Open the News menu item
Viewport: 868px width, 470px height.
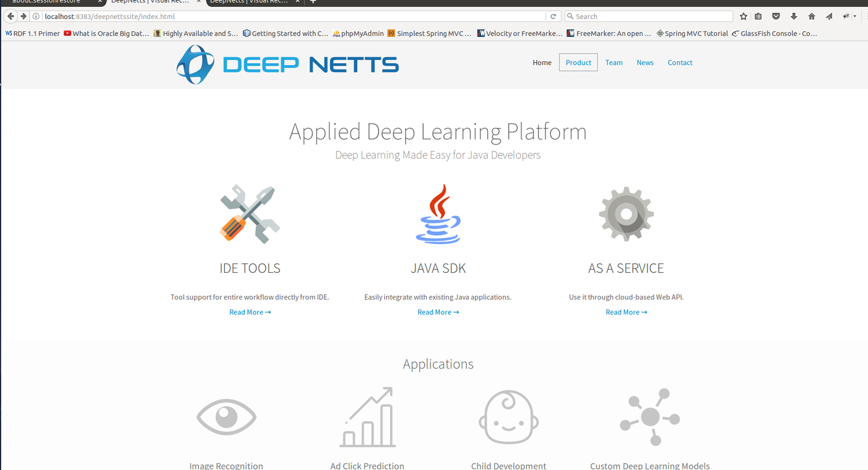(x=645, y=62)
